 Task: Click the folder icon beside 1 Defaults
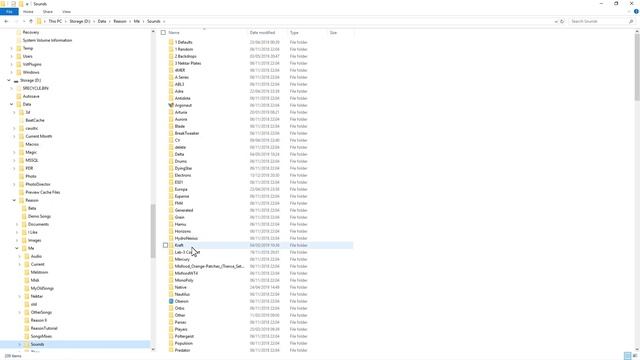tap(171, 42)
